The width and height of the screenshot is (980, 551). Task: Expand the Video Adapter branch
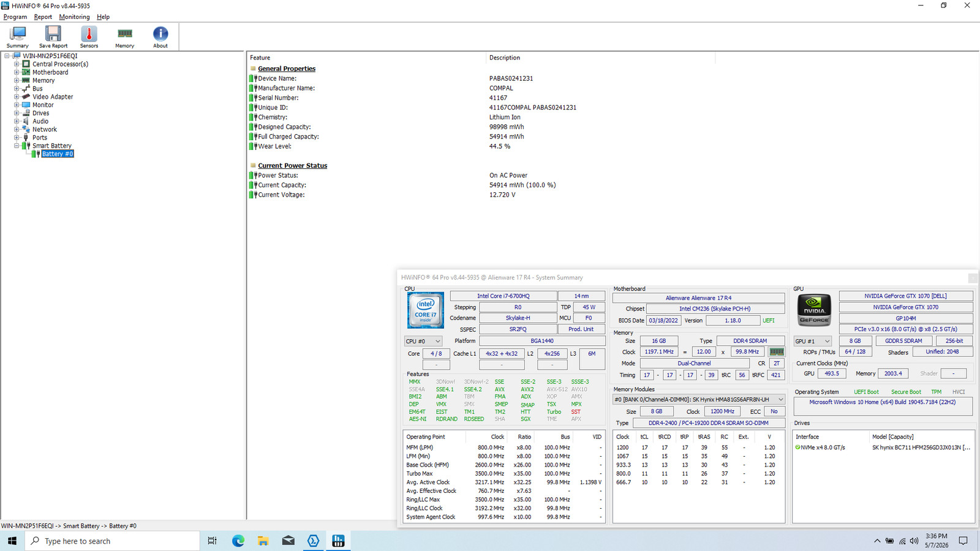click(x=17, y=97)
